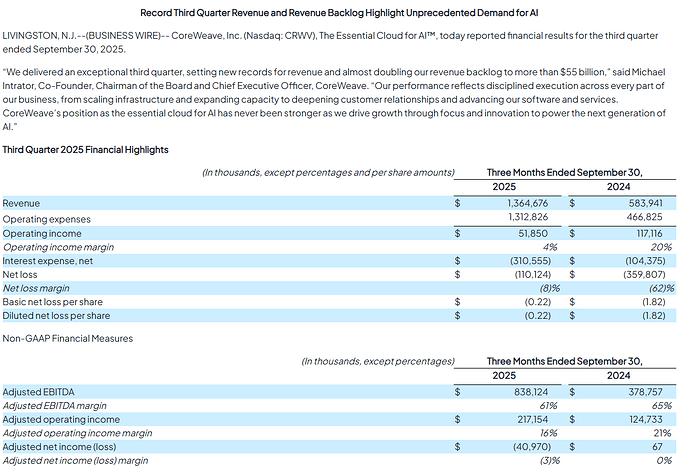The height and width of the screenshot is (474, 689).
Task: Click the "Operating income margin" row label
Action: 57,247
